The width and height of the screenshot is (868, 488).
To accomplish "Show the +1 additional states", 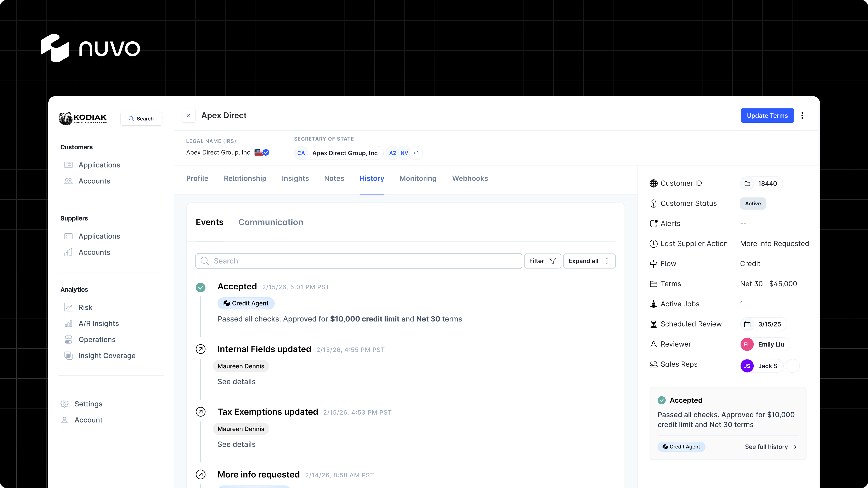I will 416,153.
